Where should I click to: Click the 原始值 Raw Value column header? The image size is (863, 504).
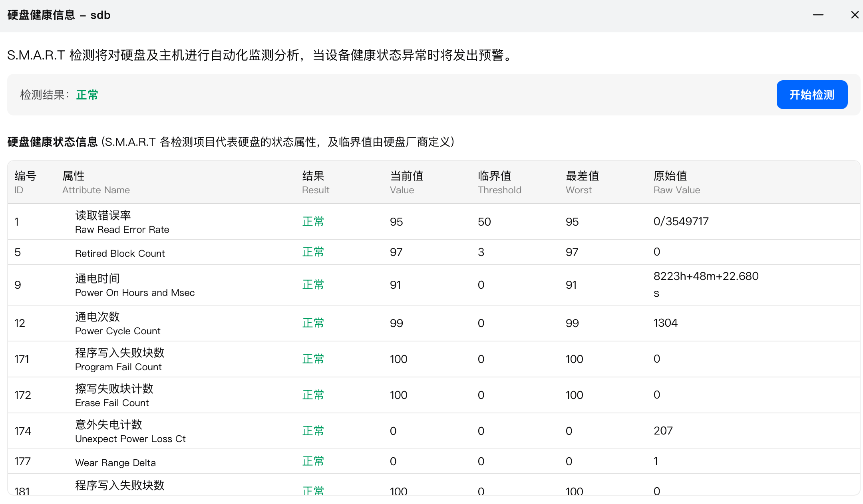[676, 182]
